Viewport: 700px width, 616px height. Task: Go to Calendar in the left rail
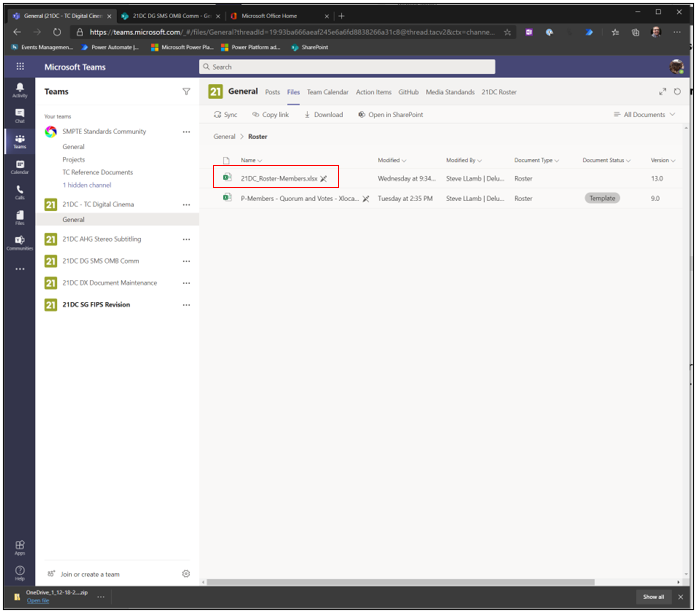[19, 165]
